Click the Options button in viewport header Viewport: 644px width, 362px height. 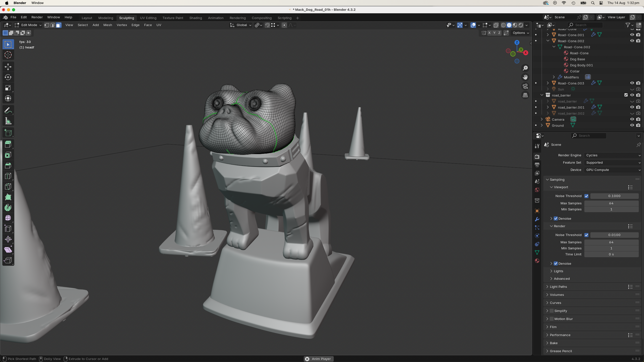pyautogui.click(x=521, y=33)
